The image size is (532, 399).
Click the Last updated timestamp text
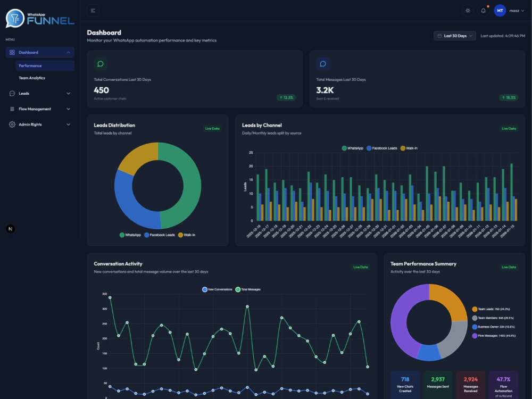coord(503,36)
